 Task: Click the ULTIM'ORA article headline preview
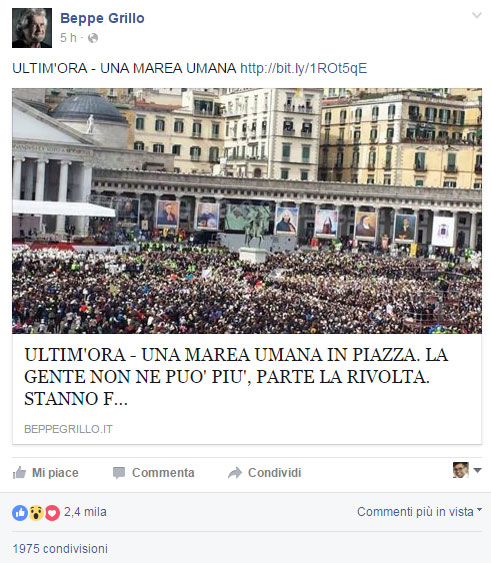click(236, 376)
